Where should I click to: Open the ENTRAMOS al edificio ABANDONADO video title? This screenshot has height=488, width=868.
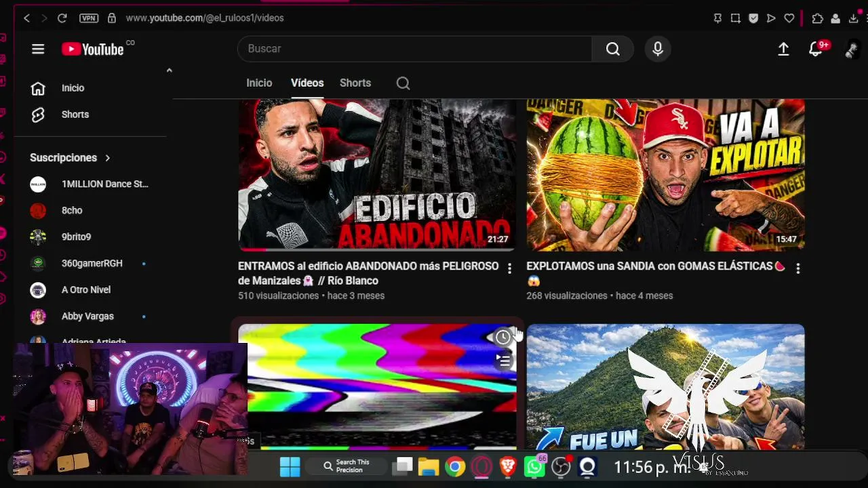368,273
